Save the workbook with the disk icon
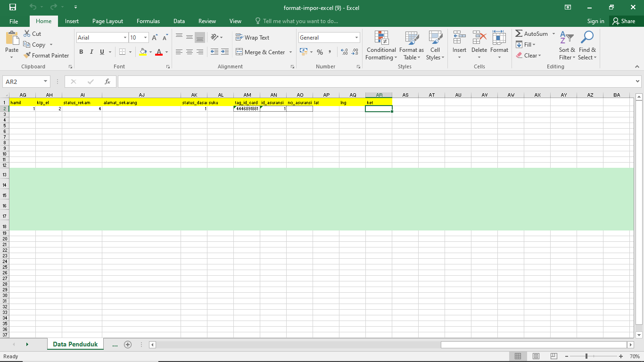The height and width of the screenshot is (362, 644). (x=13, y=7)
